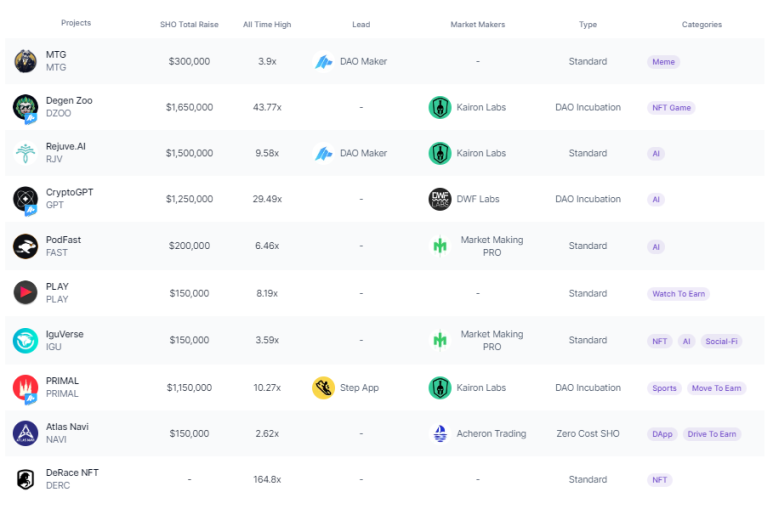Click the 43.77x all time high value

tap(267, 108)
